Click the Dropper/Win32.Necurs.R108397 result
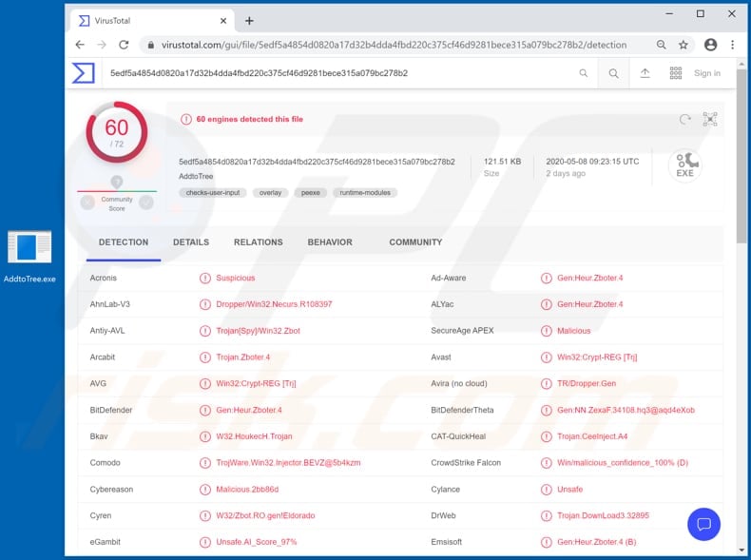This screenshot has width=751, height=560. click(274, 304)
